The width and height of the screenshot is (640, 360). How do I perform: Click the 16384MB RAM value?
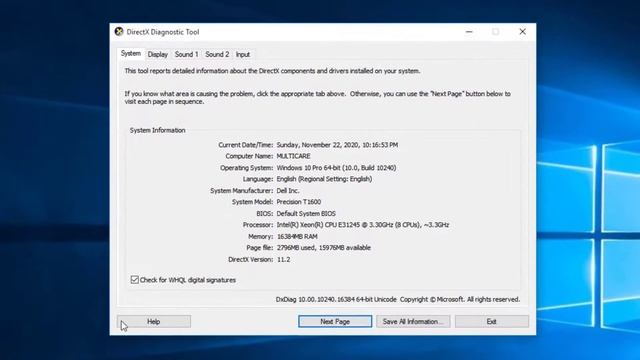(x=297, y=236)
